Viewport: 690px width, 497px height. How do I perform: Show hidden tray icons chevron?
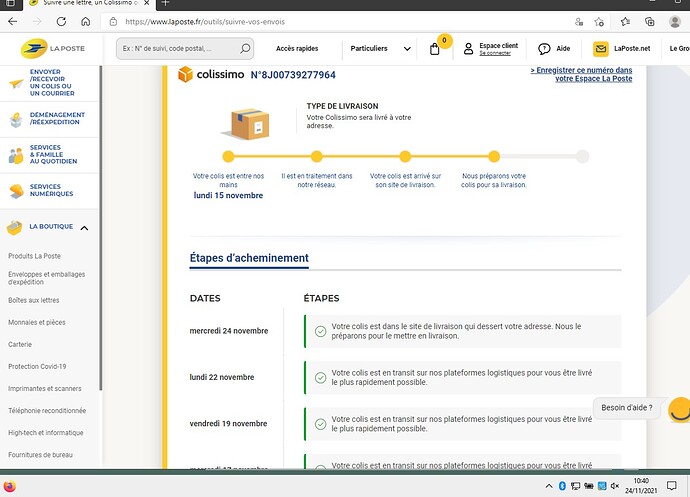pyautogui.click(x=549, y=486)
